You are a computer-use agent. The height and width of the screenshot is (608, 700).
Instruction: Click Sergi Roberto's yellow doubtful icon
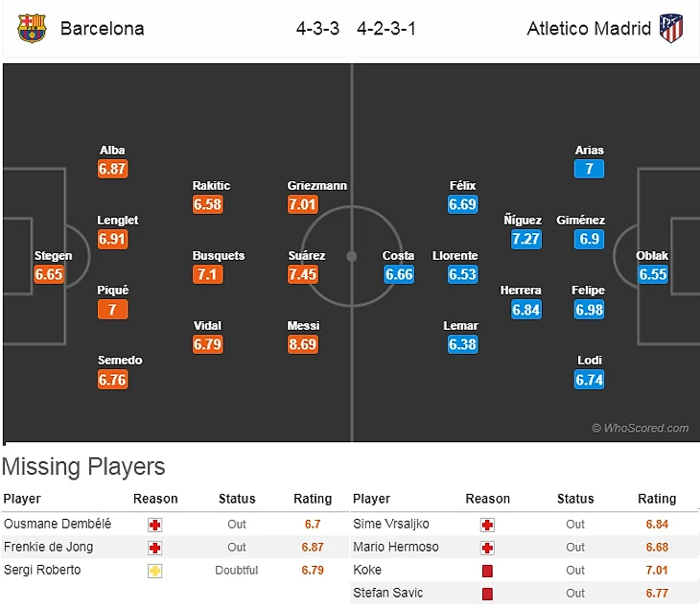[x=154, y=571]
